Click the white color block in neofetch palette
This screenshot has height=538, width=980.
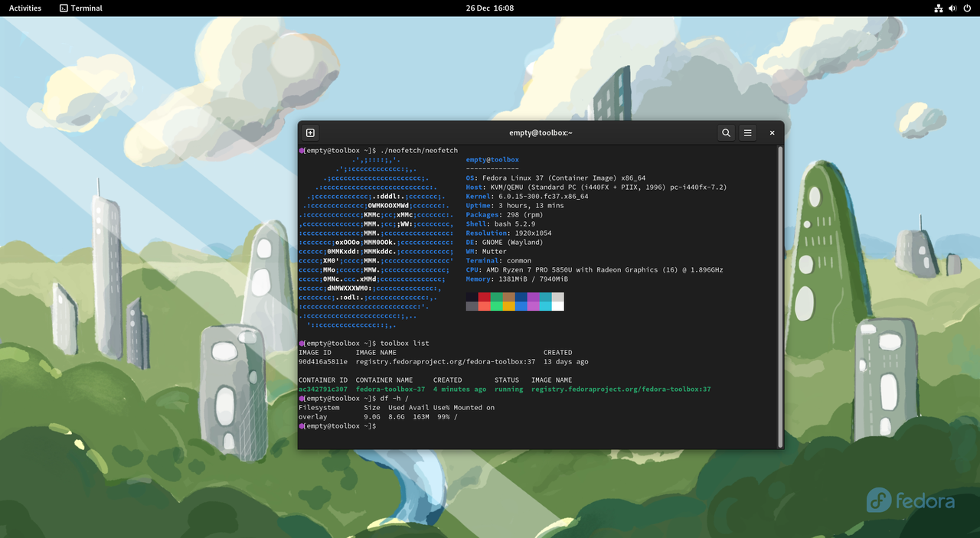point(558,306)
